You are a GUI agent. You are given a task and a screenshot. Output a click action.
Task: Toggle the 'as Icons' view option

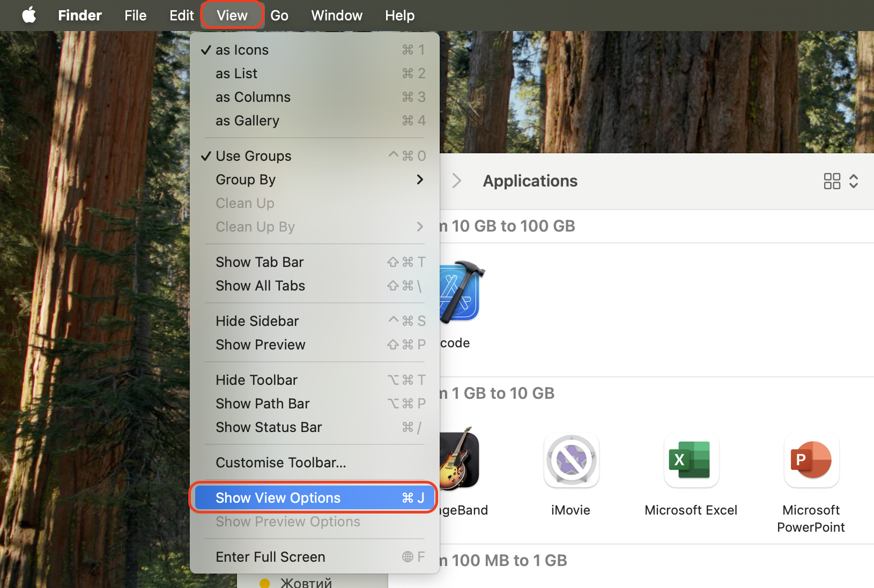coord(242,49)
